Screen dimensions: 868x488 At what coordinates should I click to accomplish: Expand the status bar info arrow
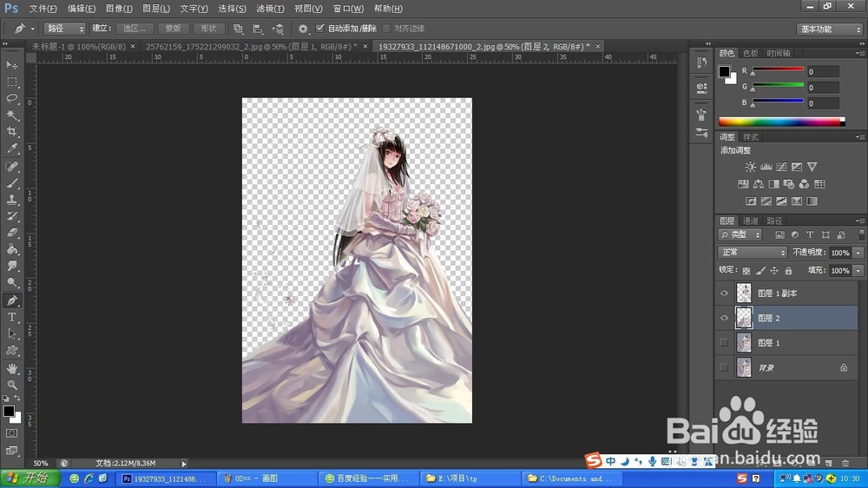pyautogui.click(x=184, y=463)
